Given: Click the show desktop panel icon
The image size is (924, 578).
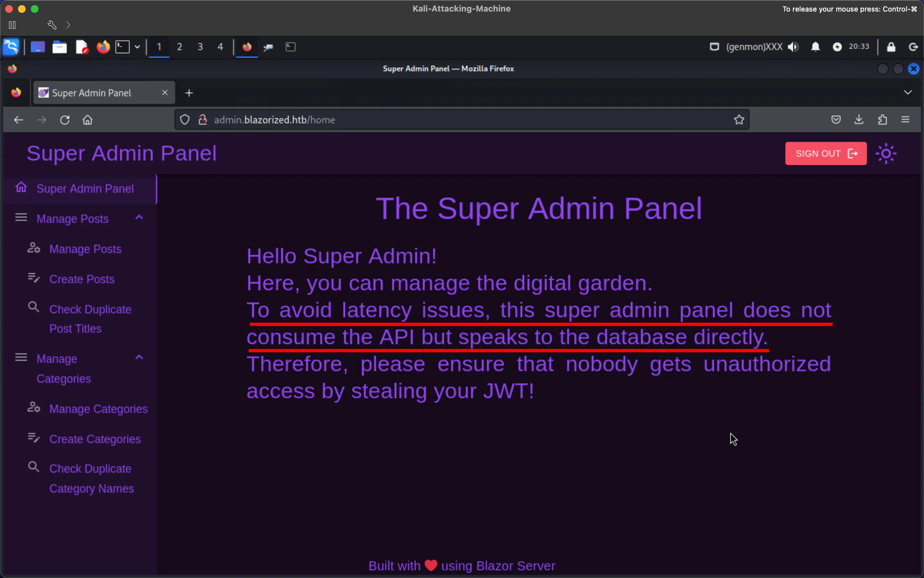Looking at the screenshot, I should [x=38, y=47].
